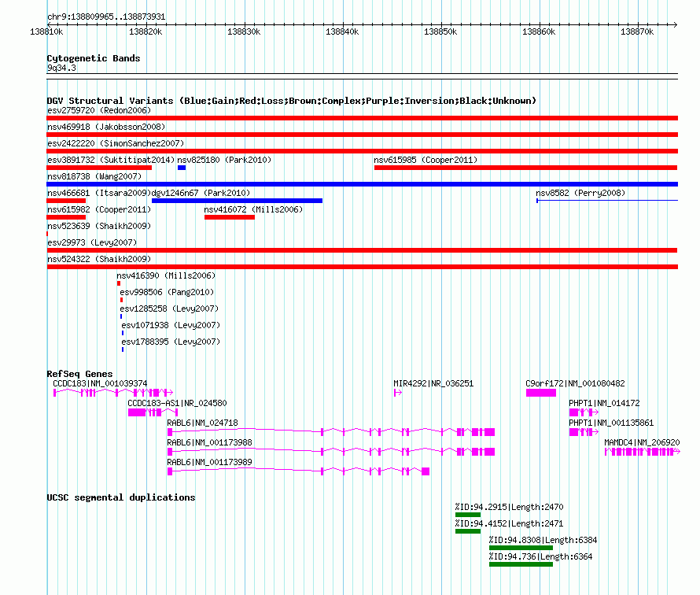Open esv3891732 (Suktitipat2014) variant
The width and height of the screenshot is (700, 595).
click(x=99, y=168)
